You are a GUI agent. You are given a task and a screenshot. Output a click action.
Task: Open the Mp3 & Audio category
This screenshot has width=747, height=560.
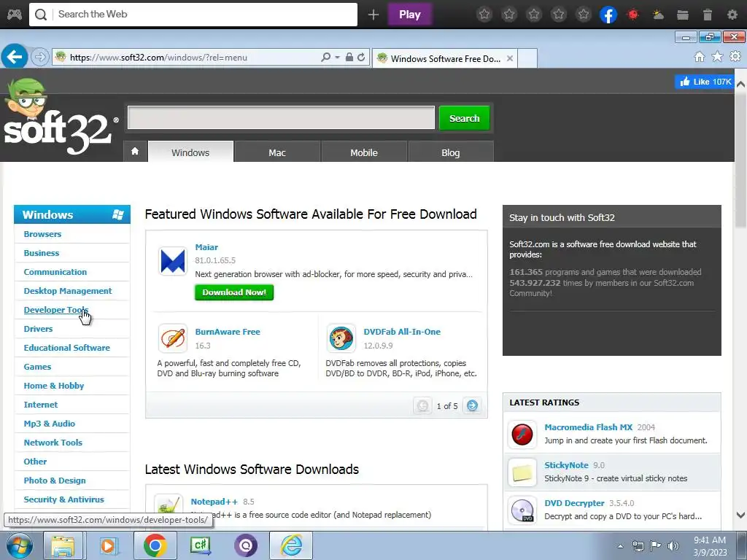pos(50,424)
